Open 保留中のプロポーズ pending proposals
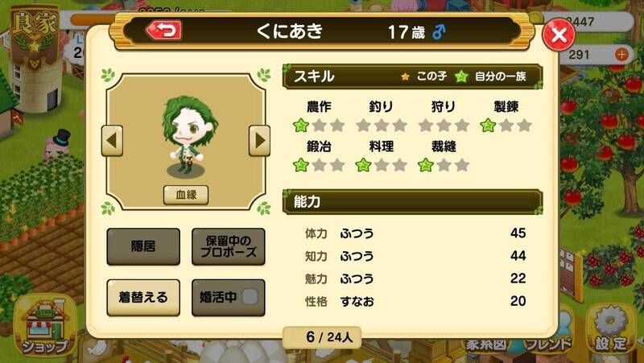644x363 pixels. [229, 246]
